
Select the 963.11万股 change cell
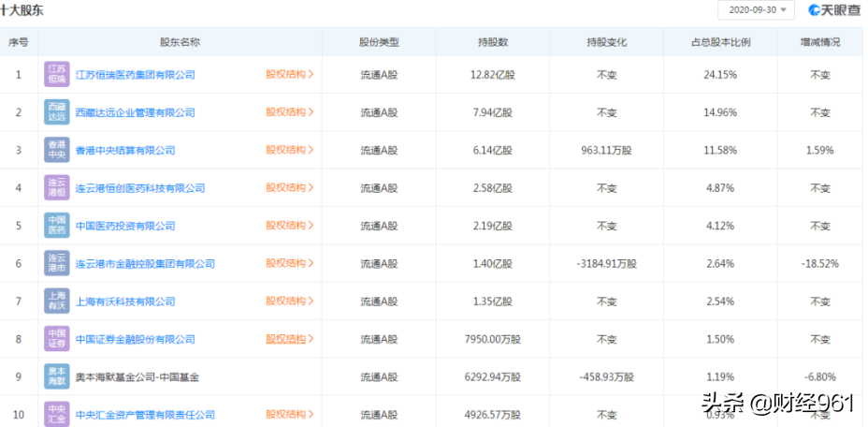click(x=607, y=150)
